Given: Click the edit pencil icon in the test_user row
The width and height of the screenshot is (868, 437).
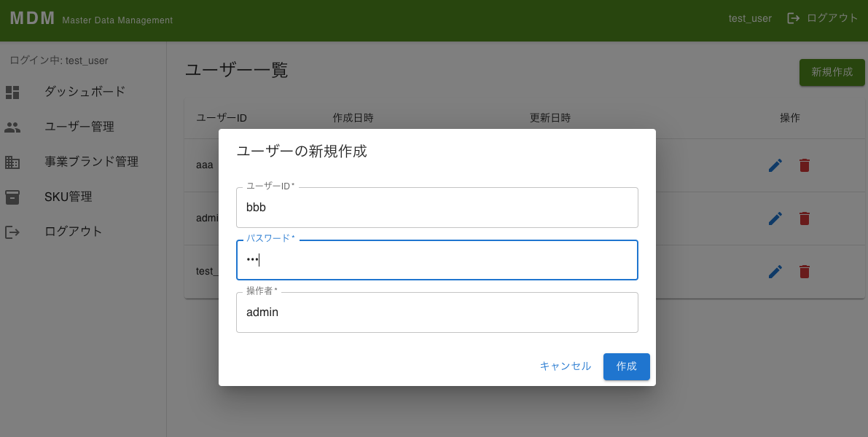Looking at the screenshot, I should (775, 272).
